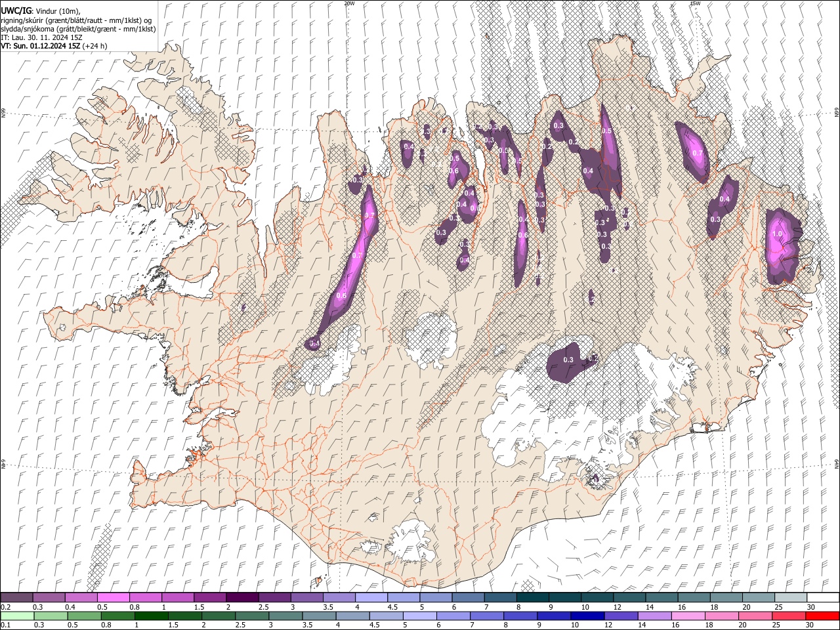Click the "0.4" label in the top legend row

point(70,607)
